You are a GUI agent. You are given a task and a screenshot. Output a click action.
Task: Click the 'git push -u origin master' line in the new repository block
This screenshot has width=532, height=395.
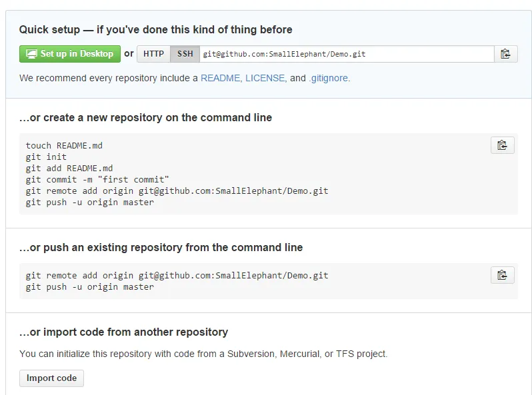[x=90, y=202]
